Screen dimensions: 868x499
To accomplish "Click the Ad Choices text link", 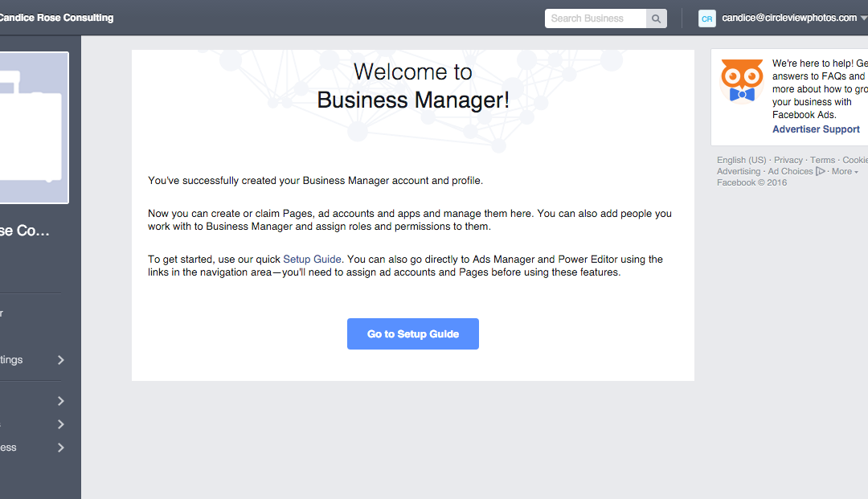I will tap(789, 171).
